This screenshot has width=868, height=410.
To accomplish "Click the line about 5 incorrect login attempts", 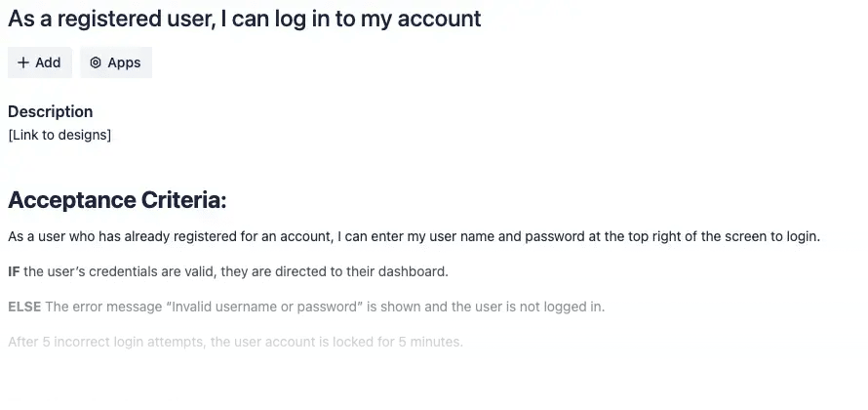I will (235, 342).
